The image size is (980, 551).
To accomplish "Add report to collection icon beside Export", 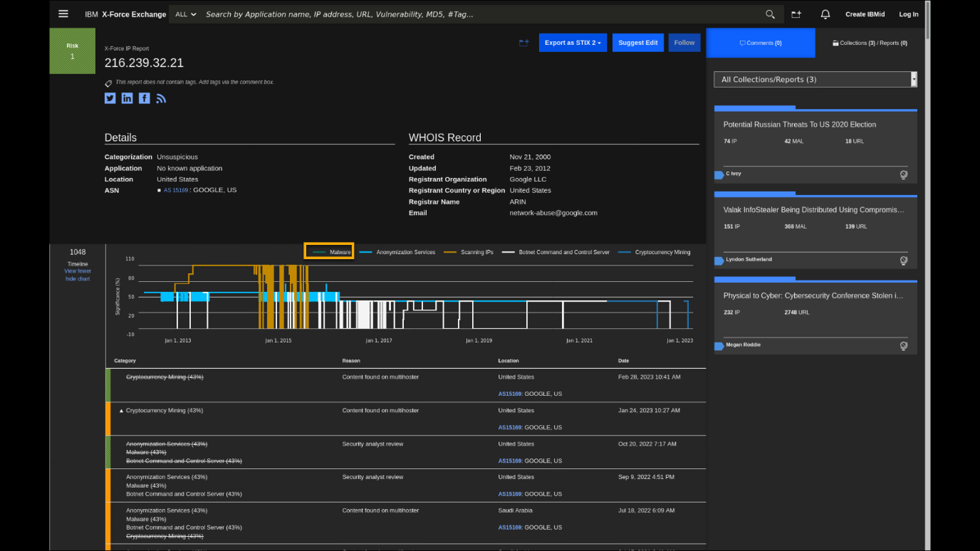I will point(524,43).
